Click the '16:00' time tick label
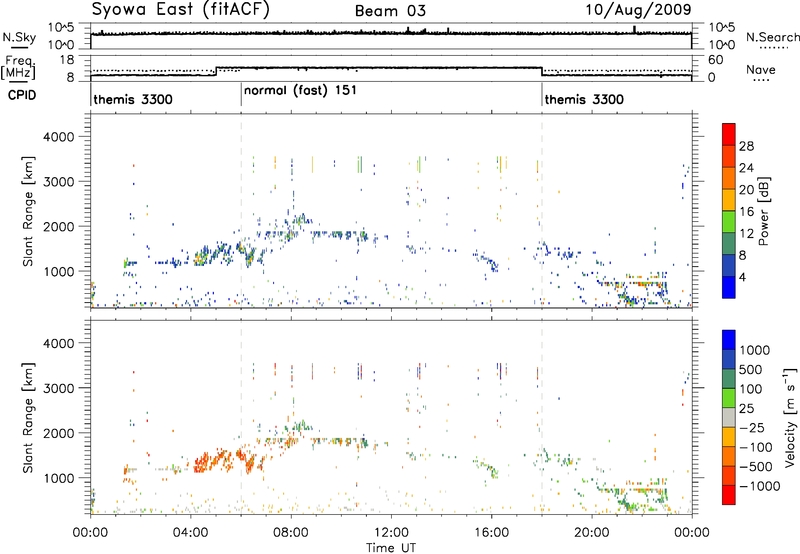The height and width of the screenshot is (554, 800). tap(491, 533)
